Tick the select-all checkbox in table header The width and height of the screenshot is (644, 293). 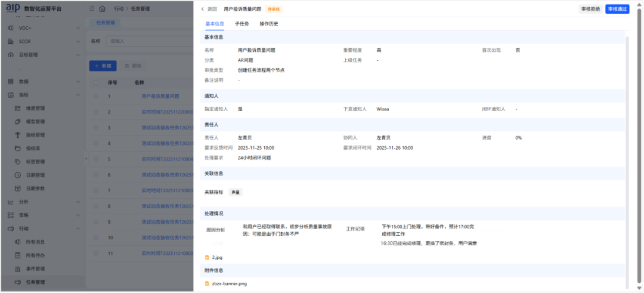pyautogui.click(x=96, y=82)
